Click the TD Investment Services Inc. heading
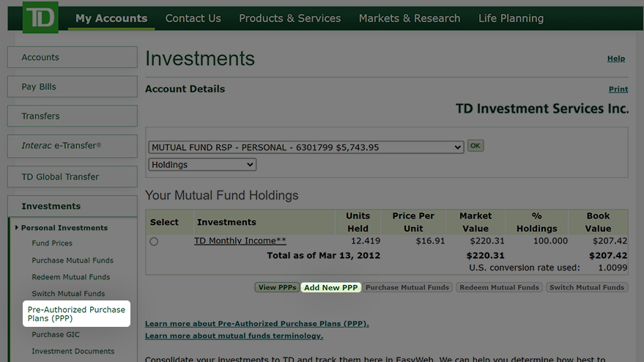This screenshot has width=644, height=362. (542, 108)
